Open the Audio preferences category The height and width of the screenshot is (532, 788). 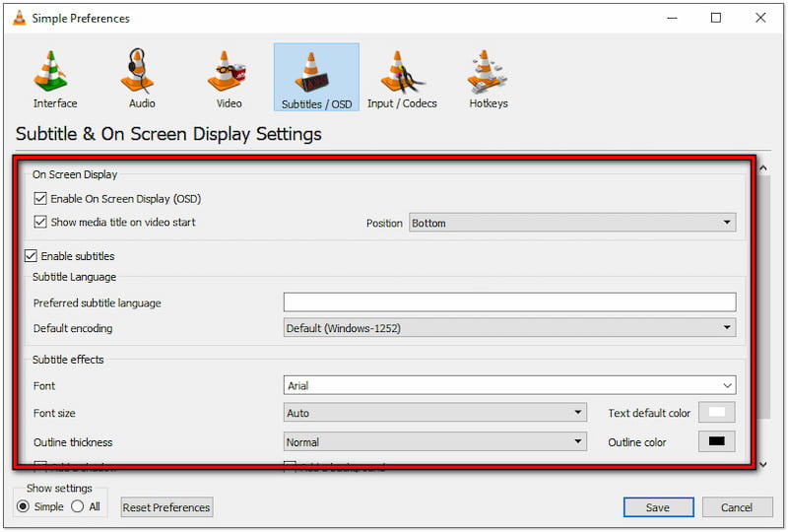(x=142, y=78)
